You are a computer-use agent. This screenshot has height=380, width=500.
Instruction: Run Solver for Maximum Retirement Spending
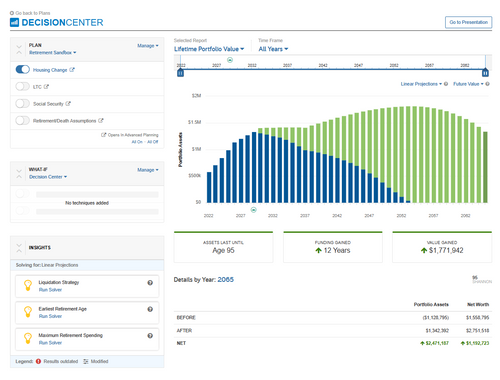tap(50, 343)
